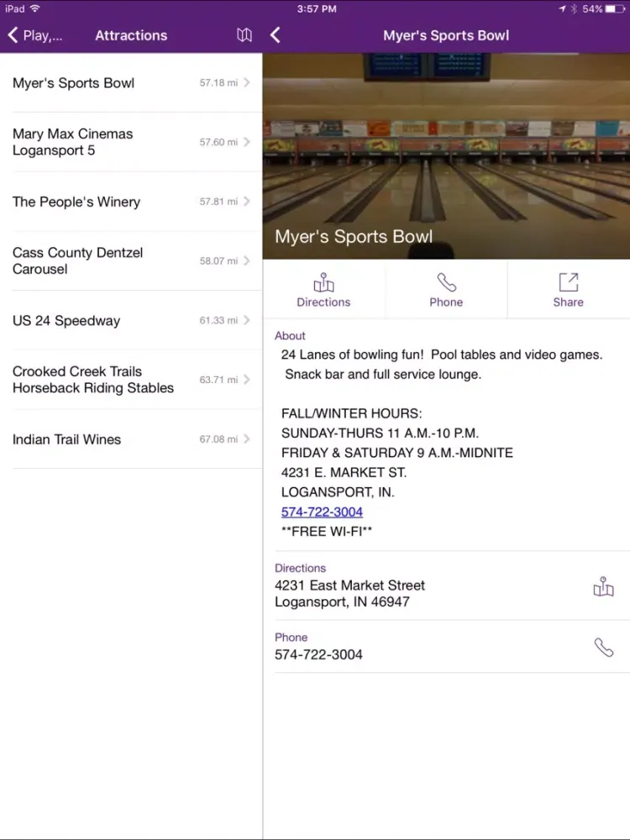Tap the Myer's Sports Bowl caption on photo
Viewport: 630px width, 840px height.
pos(354,237)
